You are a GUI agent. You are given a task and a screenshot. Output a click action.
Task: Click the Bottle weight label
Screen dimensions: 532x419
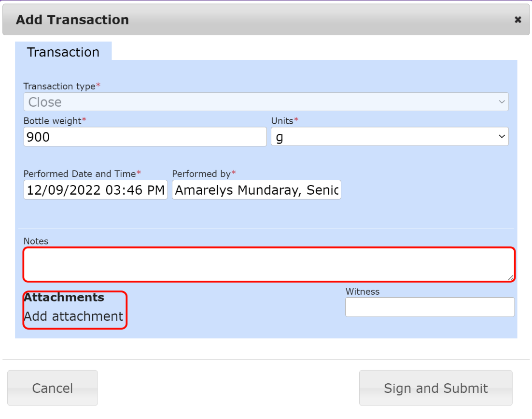point(52,121)
